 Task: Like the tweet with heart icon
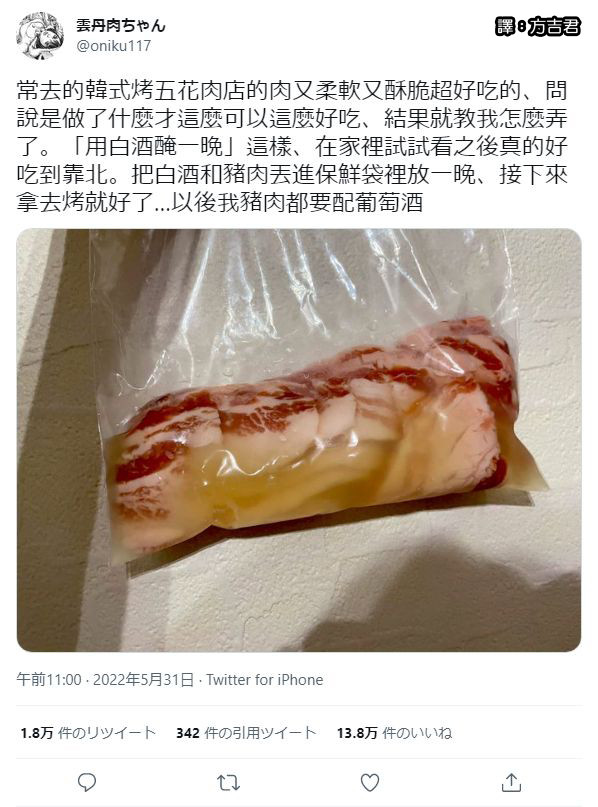point(370,782)
